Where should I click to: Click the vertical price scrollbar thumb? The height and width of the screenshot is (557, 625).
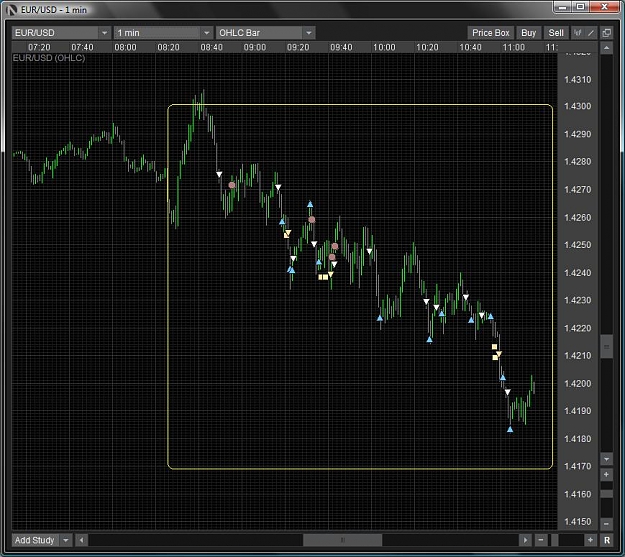[x=606, y=346]
